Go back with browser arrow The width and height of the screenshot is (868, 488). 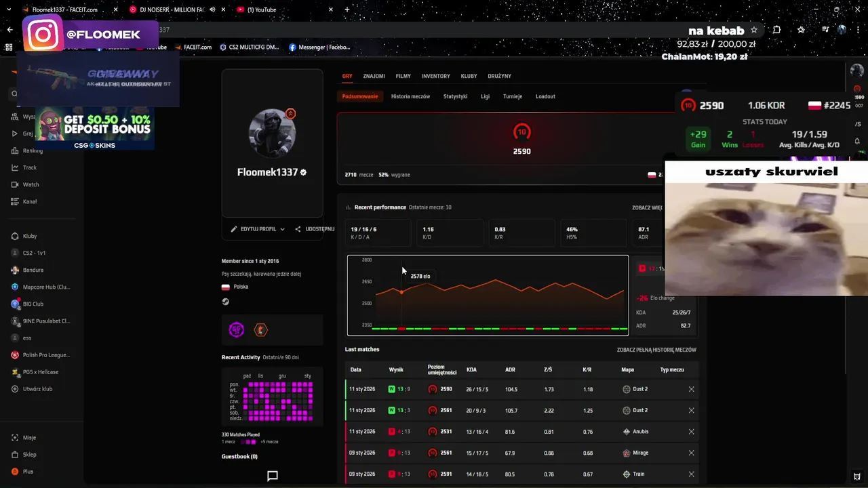(9, 30)
